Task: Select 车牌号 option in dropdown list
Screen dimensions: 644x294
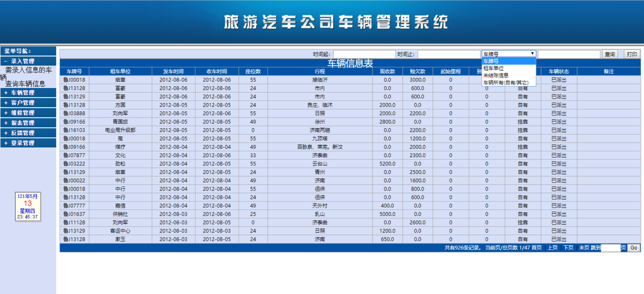Action: click(x=508, y=61)
